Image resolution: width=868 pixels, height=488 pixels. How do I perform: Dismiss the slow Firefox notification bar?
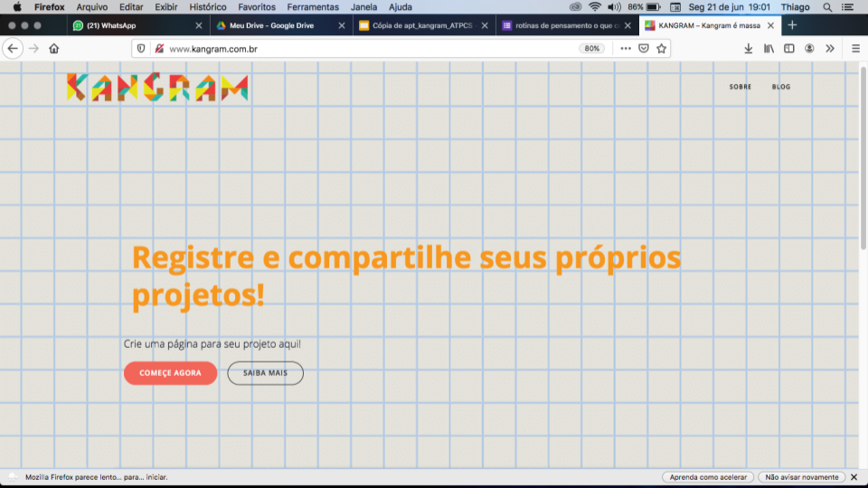[x=854, y=477]
